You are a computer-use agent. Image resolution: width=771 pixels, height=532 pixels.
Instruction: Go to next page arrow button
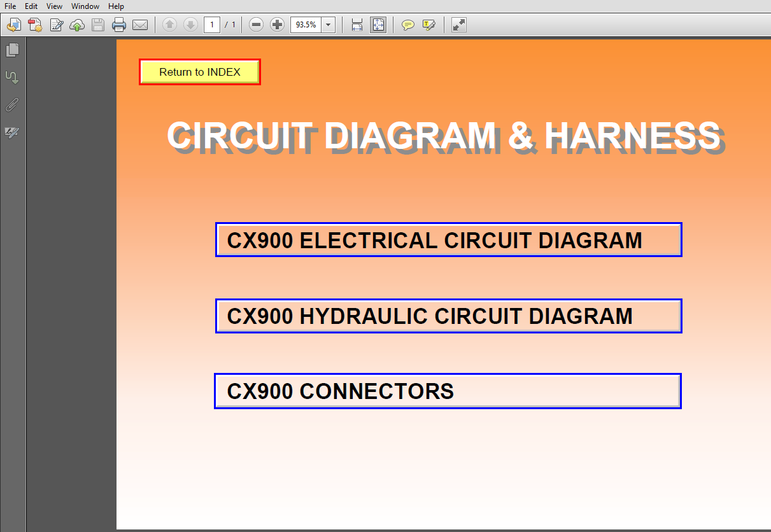[190, 25]
